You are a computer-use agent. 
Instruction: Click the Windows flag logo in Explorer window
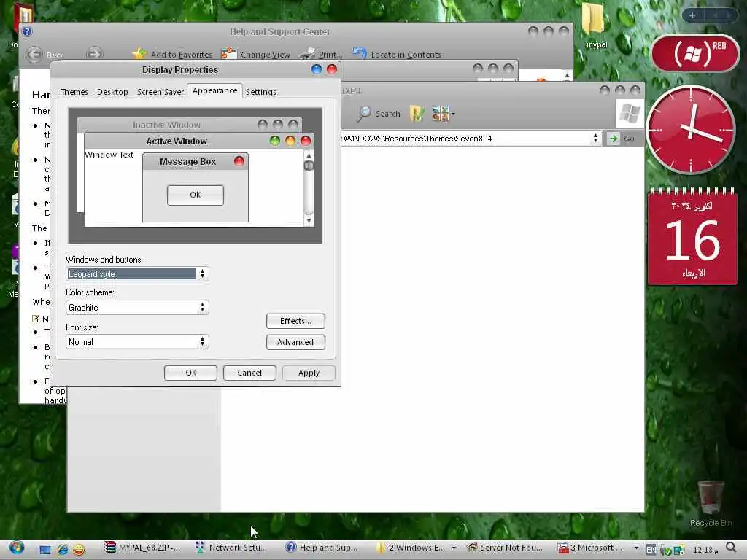pos(630,114)
